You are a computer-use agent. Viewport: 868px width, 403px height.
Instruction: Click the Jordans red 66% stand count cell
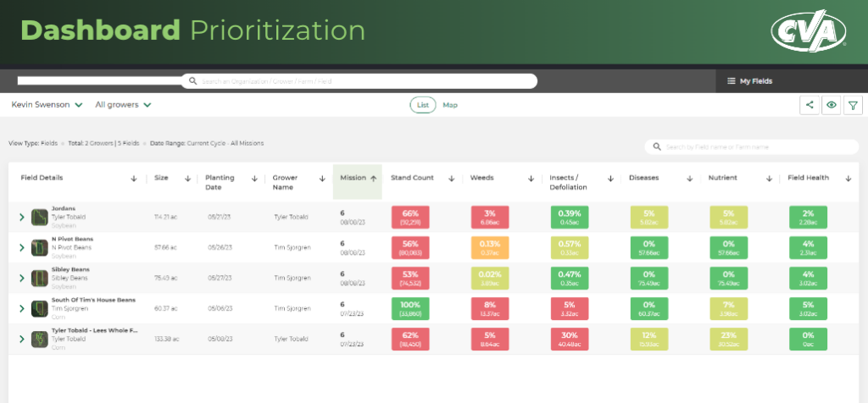(x=410, y=217)
